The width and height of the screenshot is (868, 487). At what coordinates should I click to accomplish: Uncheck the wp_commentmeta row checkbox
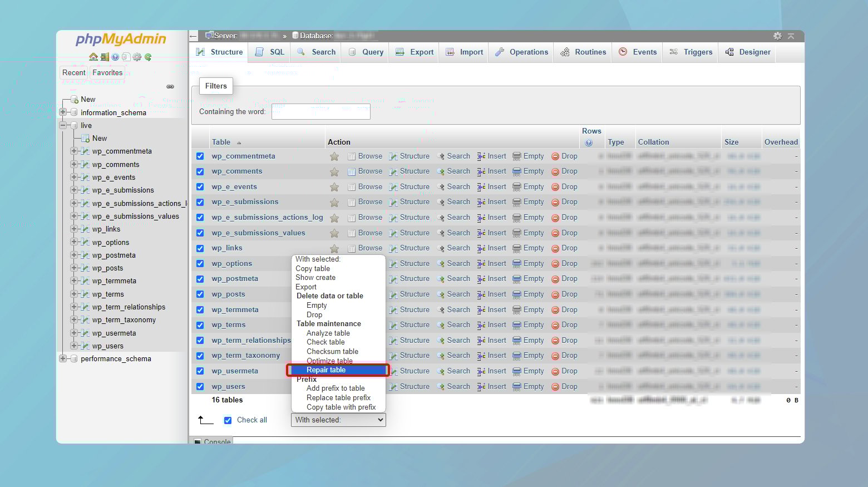pyautogui.click(x=200, y=156)
